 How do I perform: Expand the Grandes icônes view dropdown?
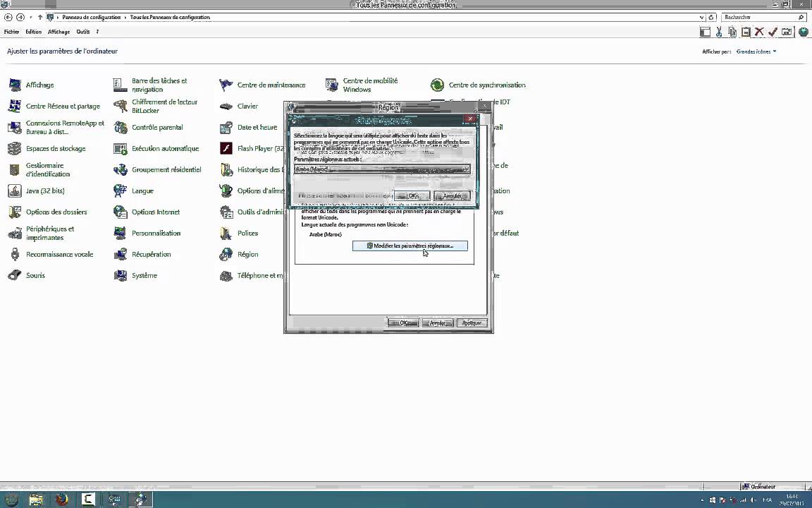756,52
